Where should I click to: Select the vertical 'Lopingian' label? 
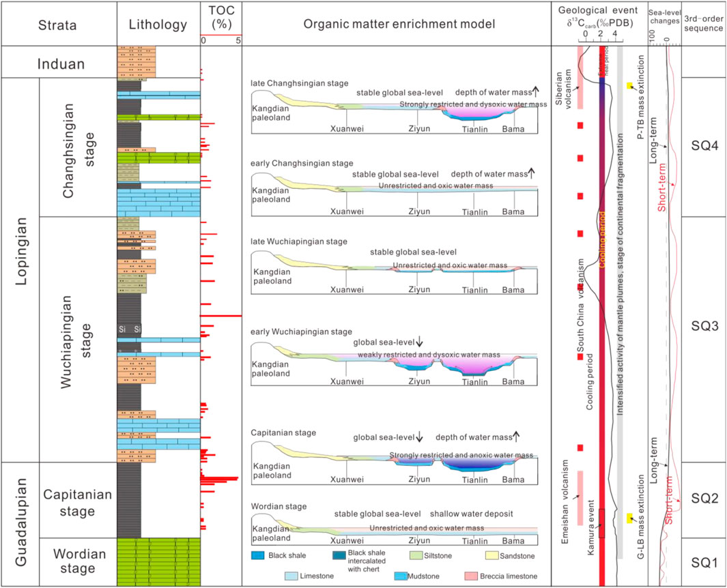click(21, 250)
